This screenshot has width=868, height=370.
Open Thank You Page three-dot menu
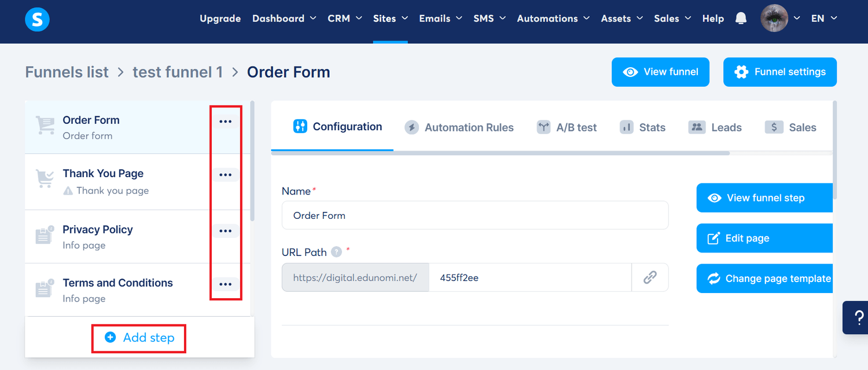click(225, 175)
